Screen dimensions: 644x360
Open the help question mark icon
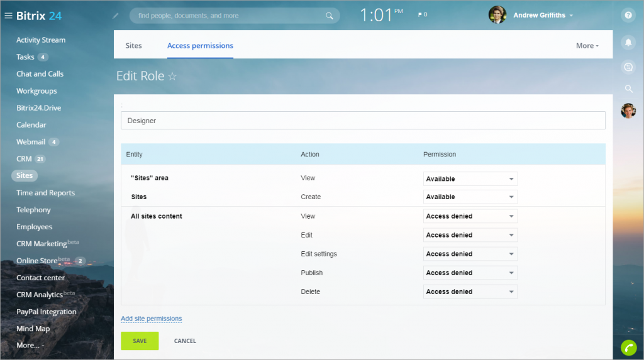point(628,15)
